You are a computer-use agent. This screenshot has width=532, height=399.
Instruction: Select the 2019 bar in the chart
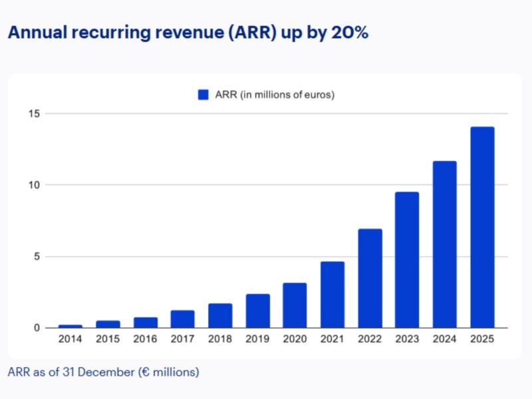[x=258, y=311]
